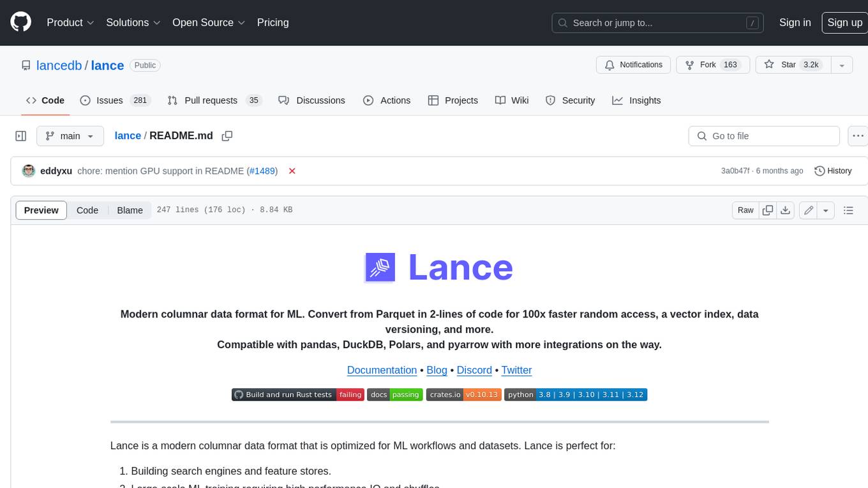The height and width of the screenshot is (488, 868).
Task: Open the Wiki tab
Action: [x=512, y=100]
